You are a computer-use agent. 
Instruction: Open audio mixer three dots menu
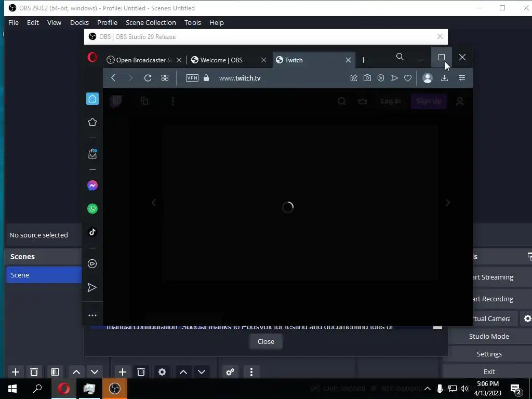pyautogui.click(x=251, y=372)
